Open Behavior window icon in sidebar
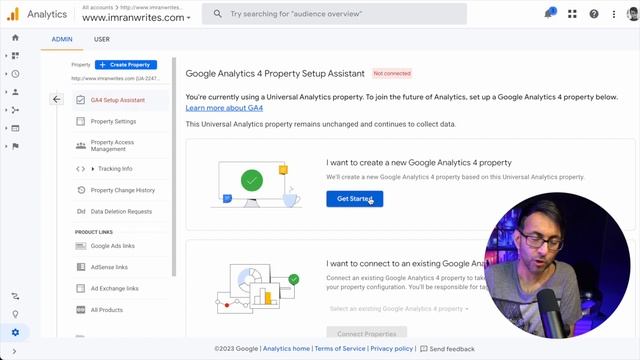Screen dimensions: 640x360 [x=15, y=128]
